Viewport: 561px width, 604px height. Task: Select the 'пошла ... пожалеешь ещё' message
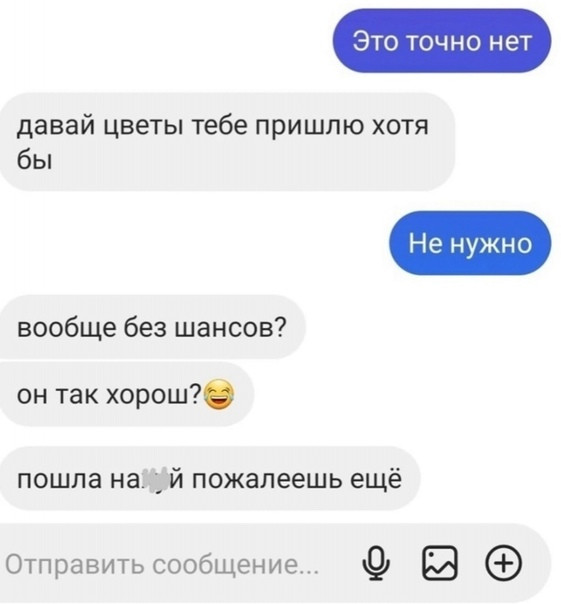209,479
